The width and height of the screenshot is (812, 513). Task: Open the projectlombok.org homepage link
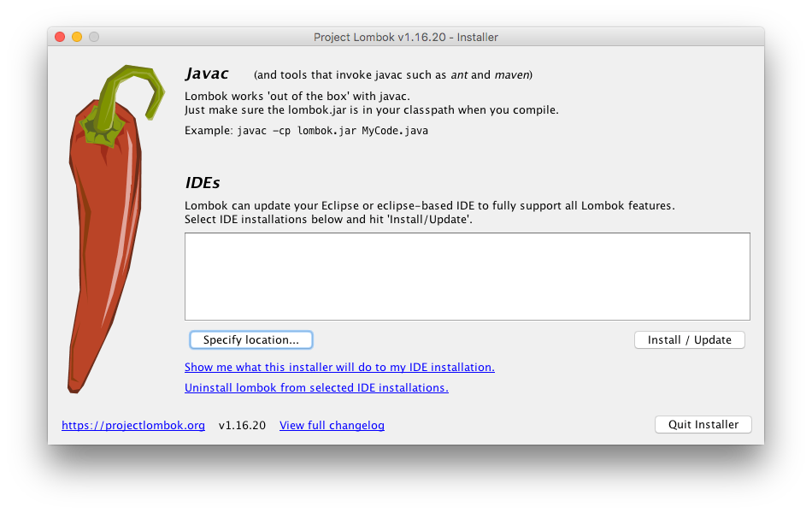tap(133, 425)
